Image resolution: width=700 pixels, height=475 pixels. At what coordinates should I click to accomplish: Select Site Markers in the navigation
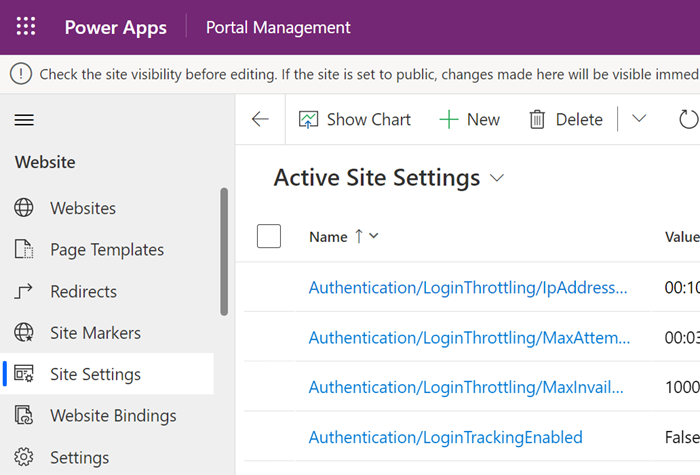[x=95, y=333]
